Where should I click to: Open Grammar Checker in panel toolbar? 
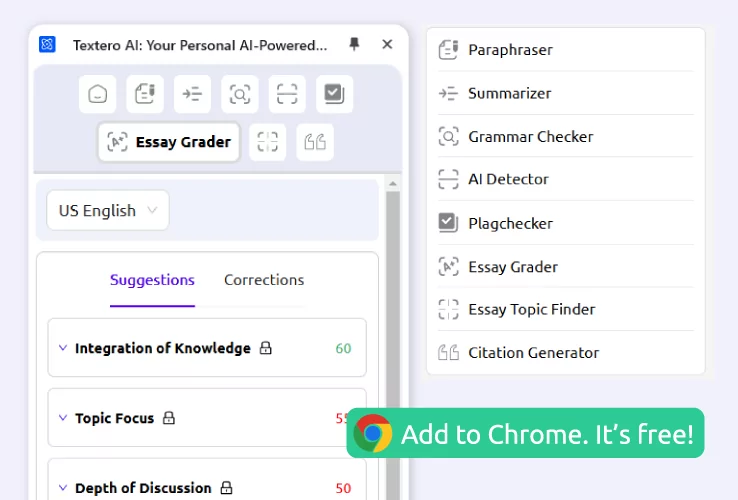click(240, 94)
